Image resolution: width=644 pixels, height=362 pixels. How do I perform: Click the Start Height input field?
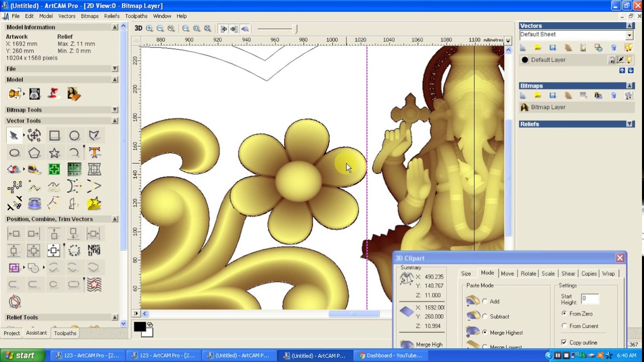590,299
